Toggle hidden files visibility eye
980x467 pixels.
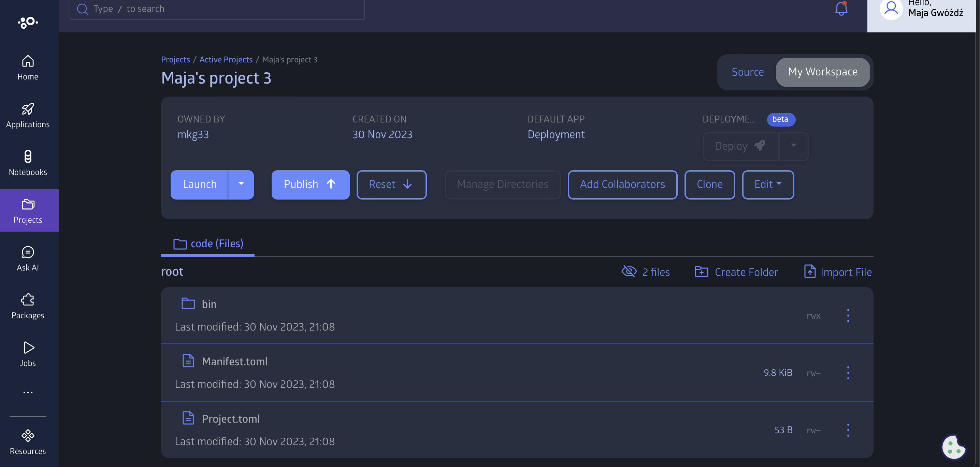coord(629,272)
